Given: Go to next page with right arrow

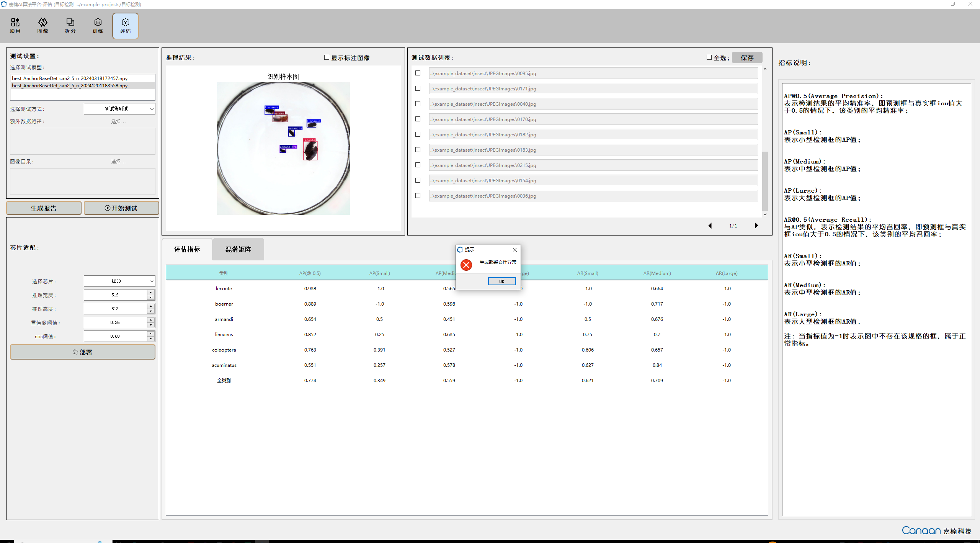Looking at the screenshot, I should (756, 226).
